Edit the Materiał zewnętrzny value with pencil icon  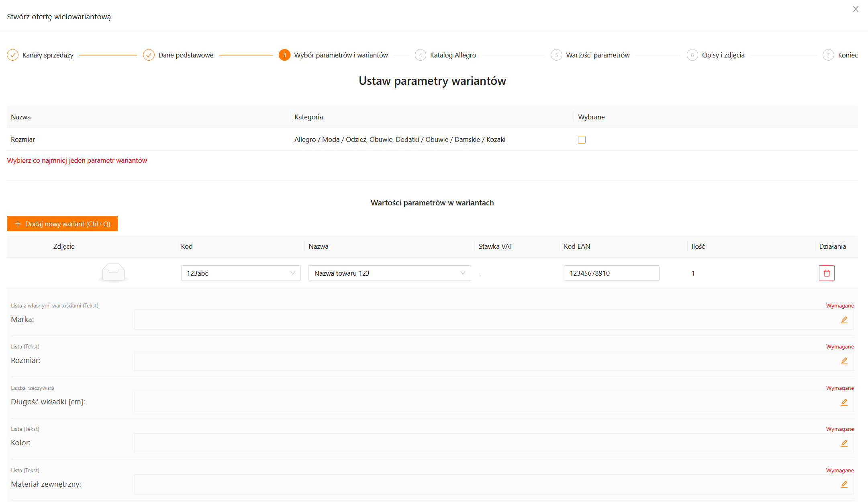point(844,484)
